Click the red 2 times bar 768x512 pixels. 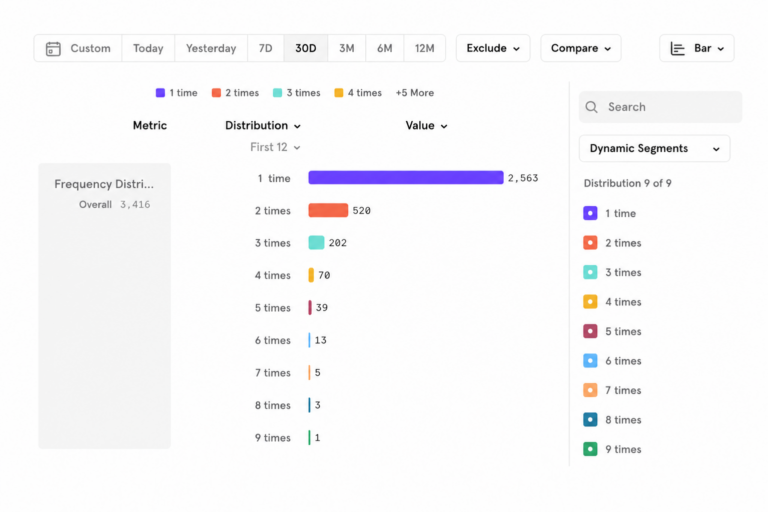tap(328, 210)
